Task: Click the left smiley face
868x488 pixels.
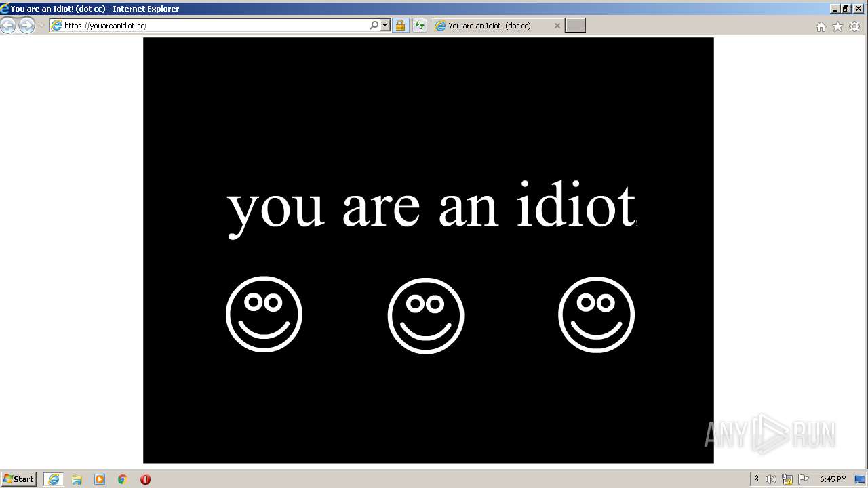Action: coord(264,314)
